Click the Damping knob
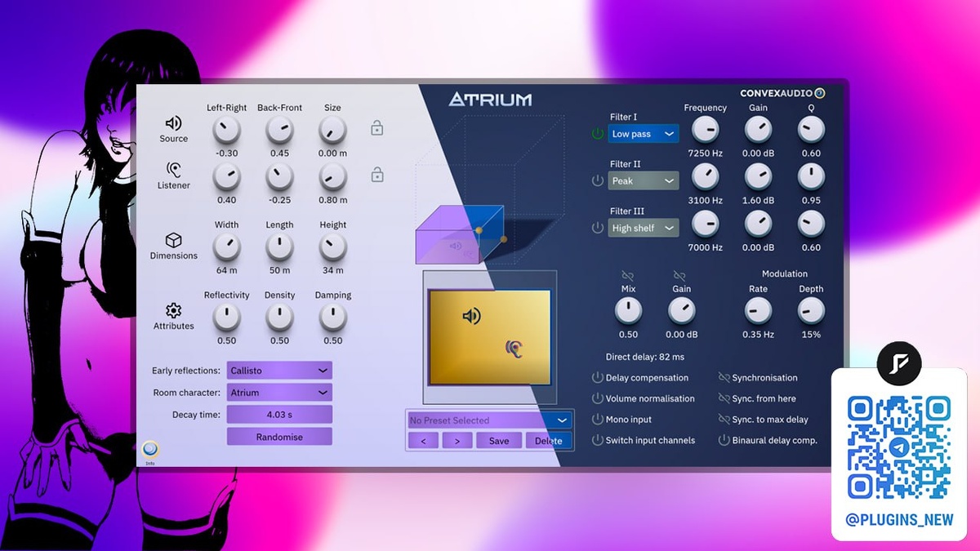Screen dimensions: 980x551 pyautogui.click(x=332, y=316)
